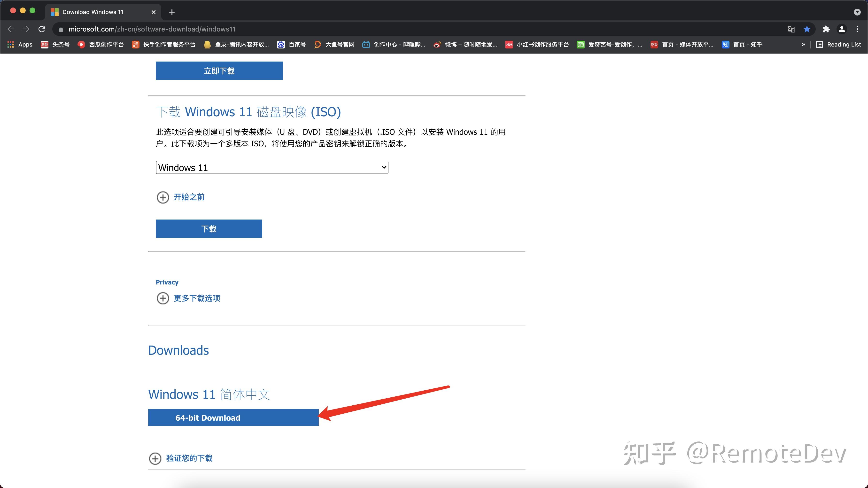Click the browser reload icon
This screenshot has height=488, width=868.
point(42,29)
